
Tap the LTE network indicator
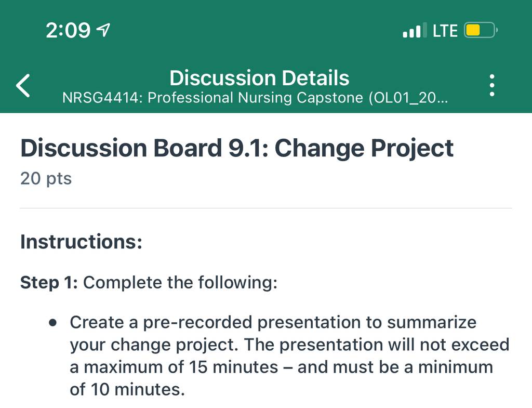click(x=445, y=31)
